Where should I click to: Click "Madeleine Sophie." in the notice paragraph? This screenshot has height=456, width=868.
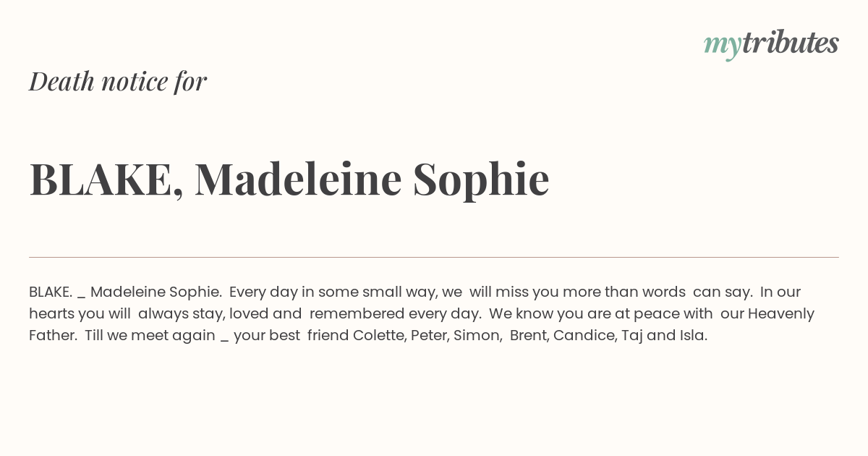tap(156, 292)
